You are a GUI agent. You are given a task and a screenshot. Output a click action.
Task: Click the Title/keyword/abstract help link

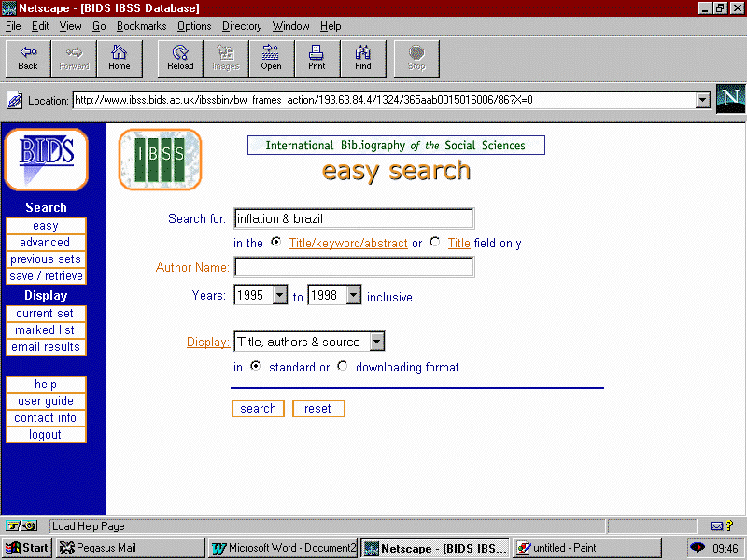tap(348, 244)
